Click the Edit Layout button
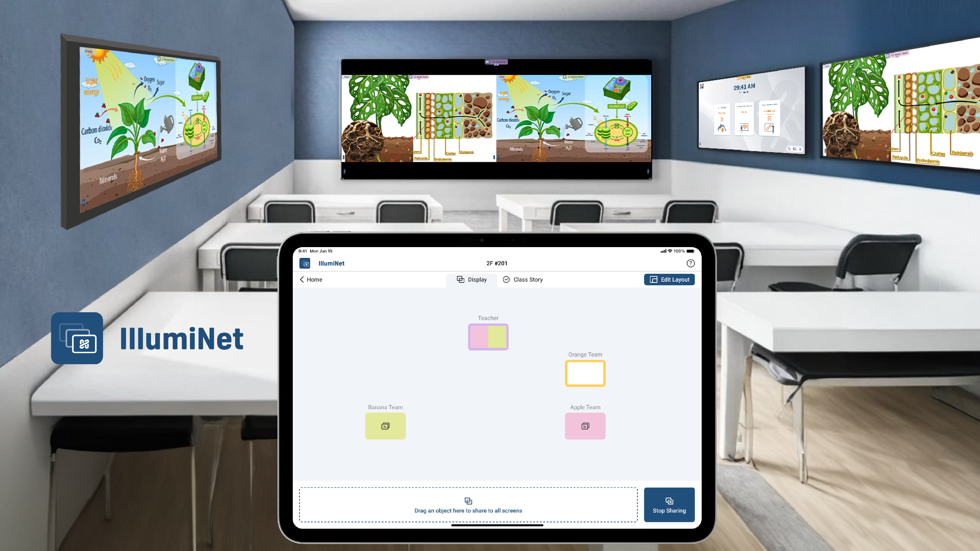980x551 pixels. tap(669, 279)
